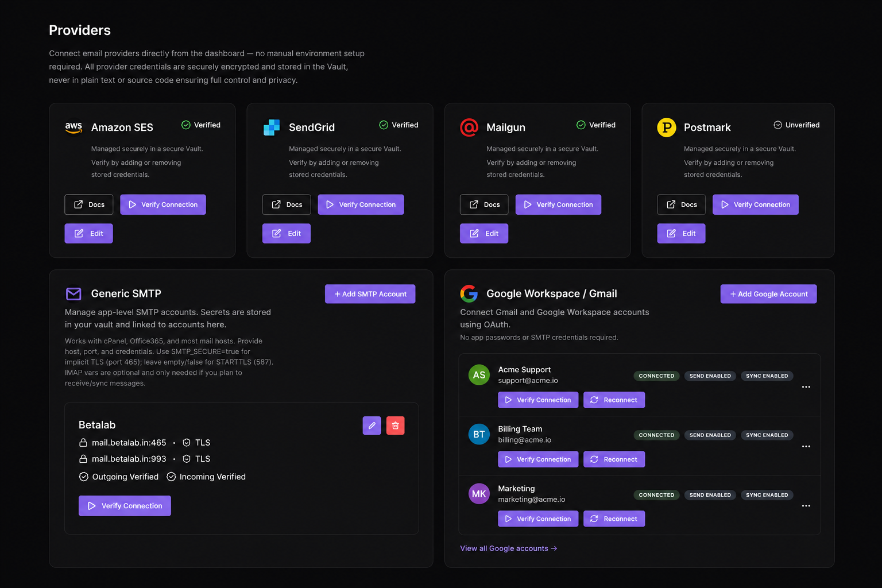
Task: Click the lock icon beside mail.betalab.in:465
Action: click(x=83, y=443)
